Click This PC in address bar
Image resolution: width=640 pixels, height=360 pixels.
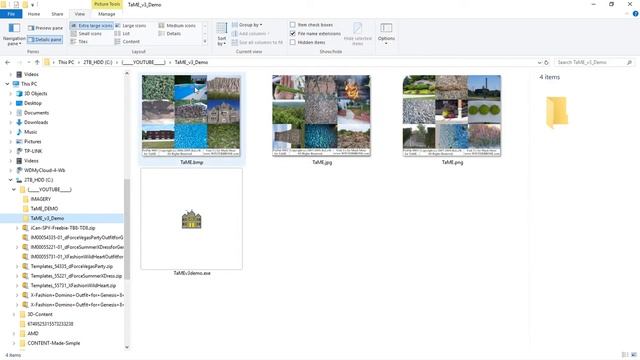click(66, 62)
